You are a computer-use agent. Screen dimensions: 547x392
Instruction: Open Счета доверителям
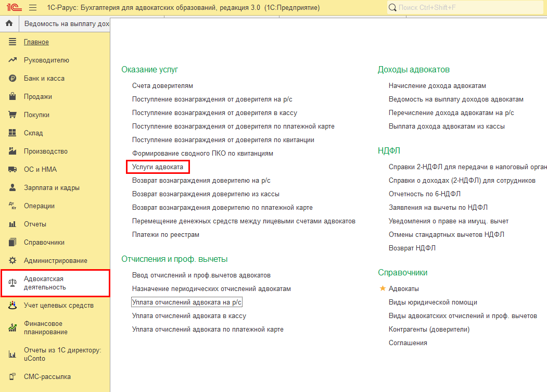[x=162, y=86]
